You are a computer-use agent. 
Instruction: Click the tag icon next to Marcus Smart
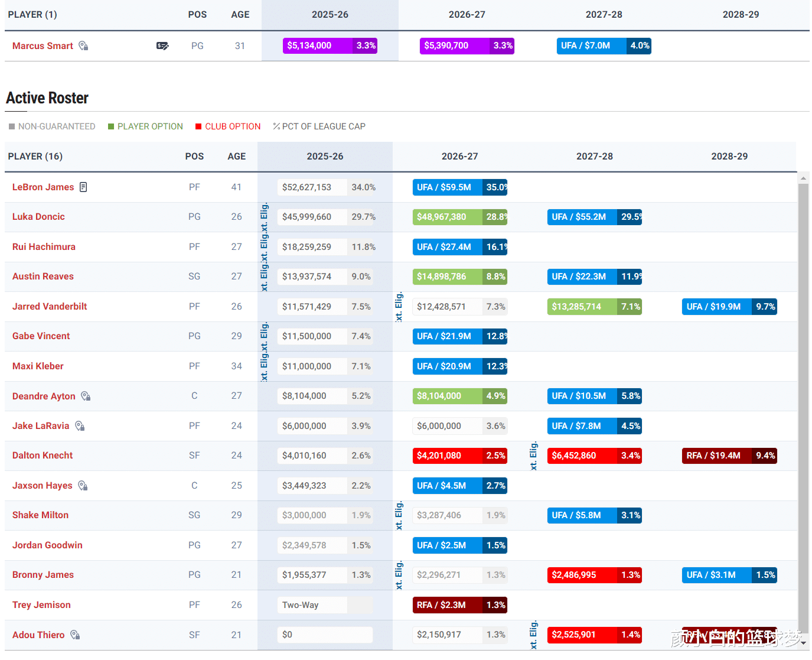click(x=83, y=45)
